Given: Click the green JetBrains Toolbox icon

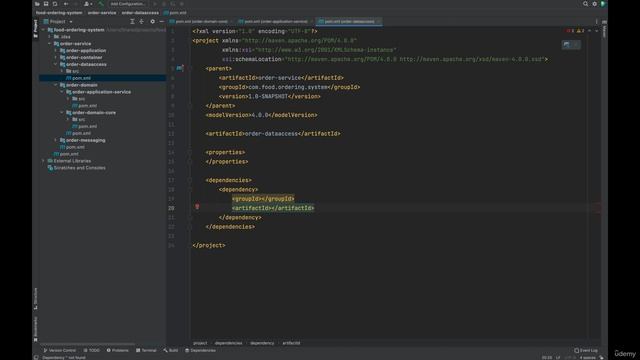Looking at the screenshot, I should coord(603,4).
